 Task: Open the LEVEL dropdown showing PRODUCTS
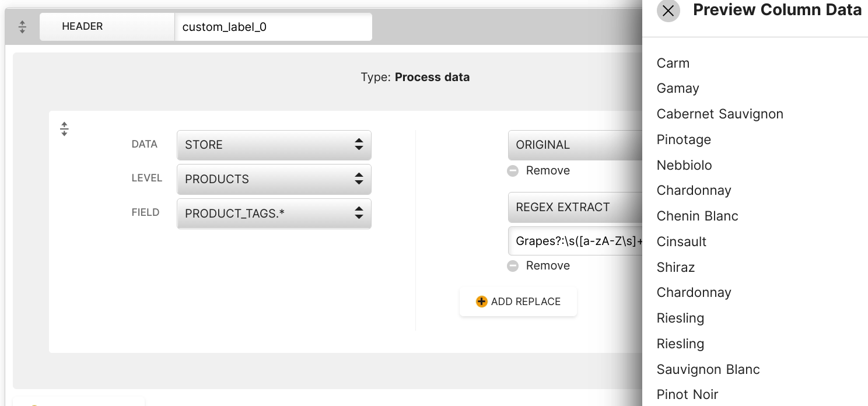(x=274, y=179)
